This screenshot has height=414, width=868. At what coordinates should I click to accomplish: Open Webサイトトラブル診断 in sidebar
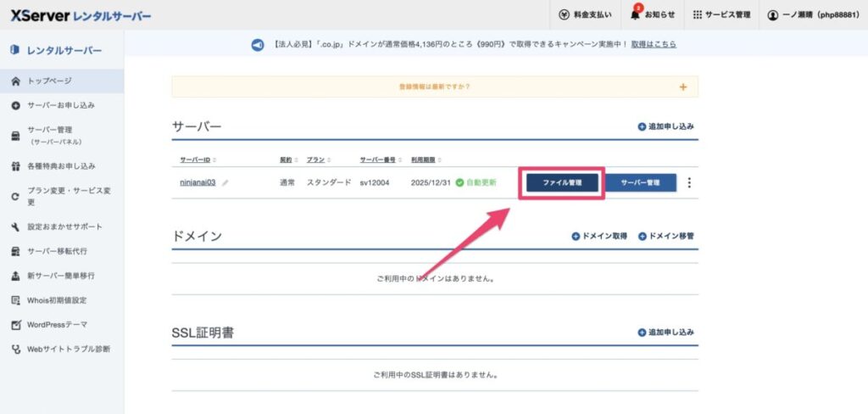pos(62,350)
